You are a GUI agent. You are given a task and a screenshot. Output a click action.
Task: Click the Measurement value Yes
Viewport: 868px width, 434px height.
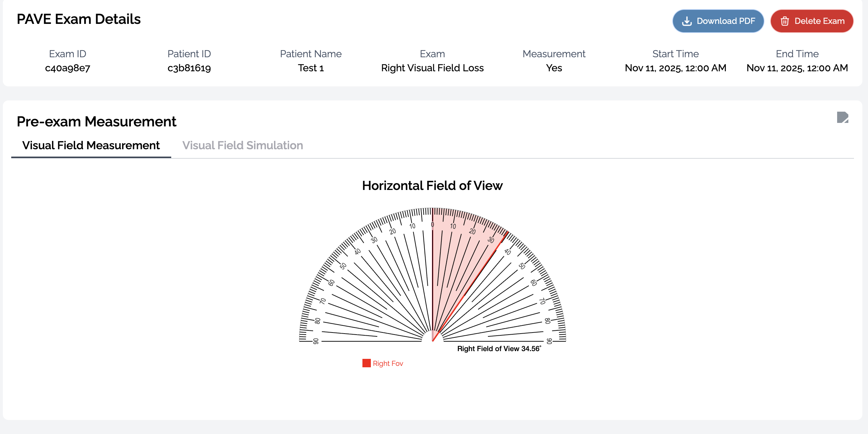(x=554, y=68)
